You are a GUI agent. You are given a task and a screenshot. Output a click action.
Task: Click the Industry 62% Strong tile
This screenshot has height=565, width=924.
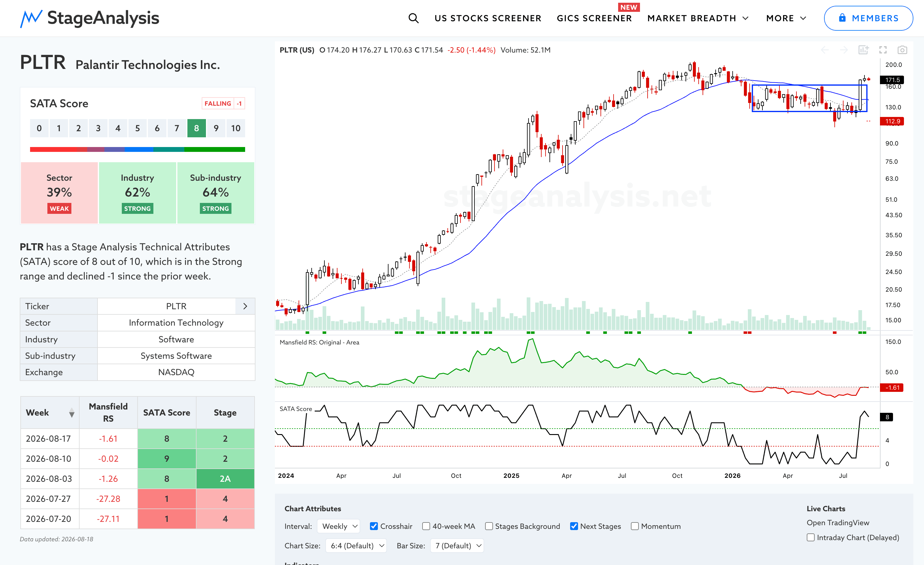click(x=137, y=193)
